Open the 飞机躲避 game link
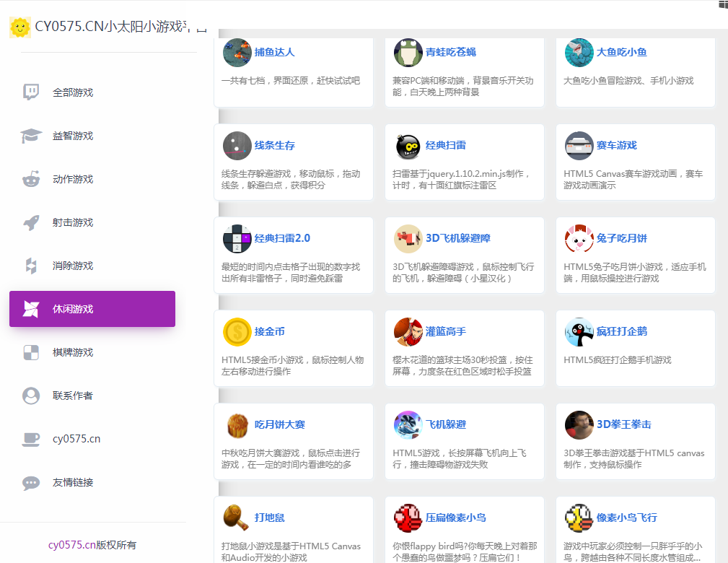The image size is (728, 563). pyautogui.click(x=446, y=424)
